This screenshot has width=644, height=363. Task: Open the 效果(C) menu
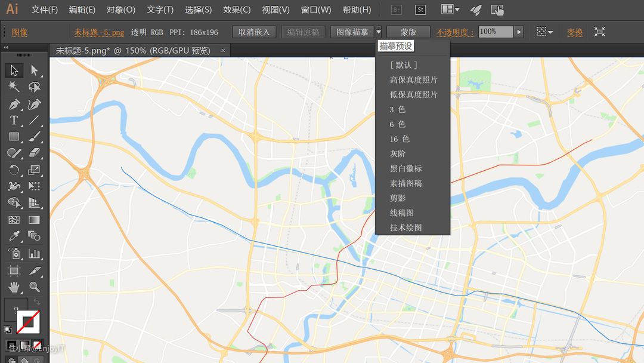237,10
